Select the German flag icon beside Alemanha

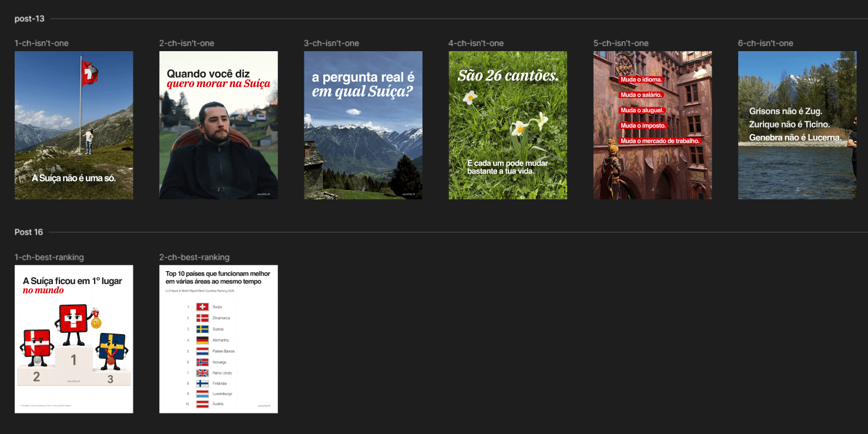pyautogui.click(x=202, y=340)
